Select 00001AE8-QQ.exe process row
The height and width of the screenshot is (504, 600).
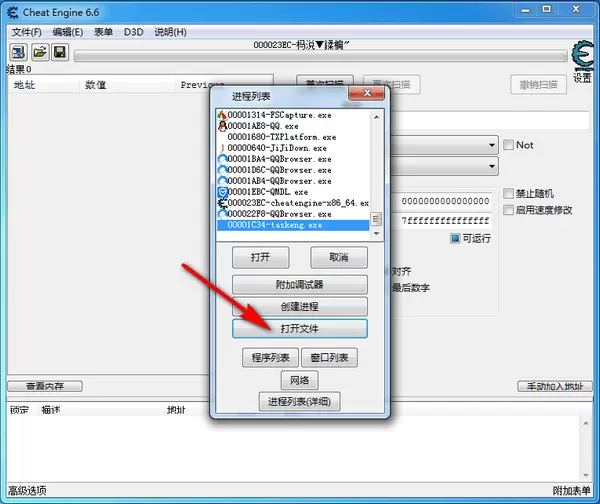click(x=293, y=126)
